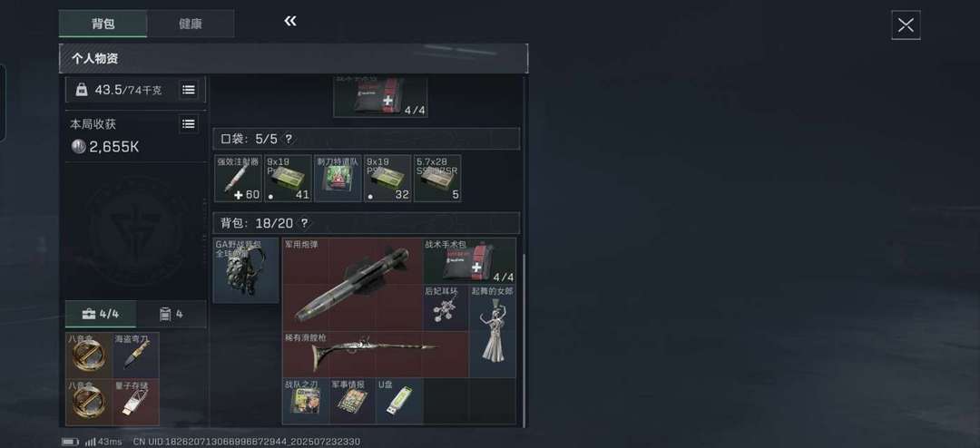This screenshot has width=980, height=448.
Task: Collapse panel with double chevron arrow
Action: click(290, 22)
